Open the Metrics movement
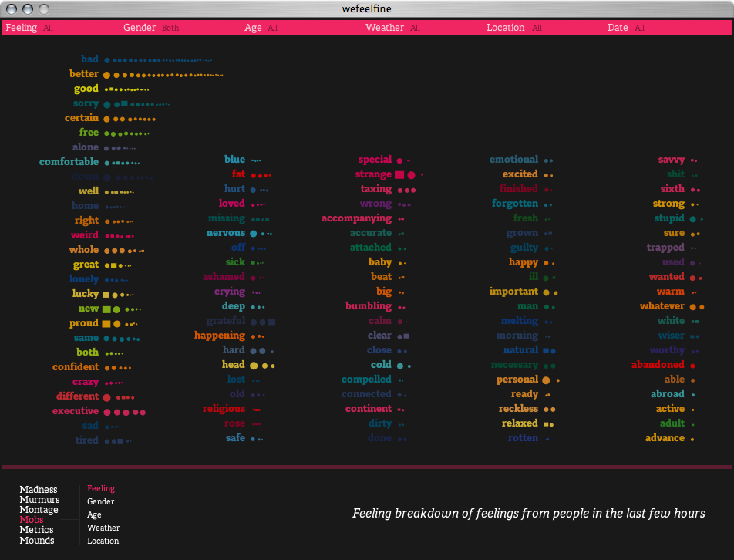The height and width of the screenshot is (560, 734). (x=36, y=530)
